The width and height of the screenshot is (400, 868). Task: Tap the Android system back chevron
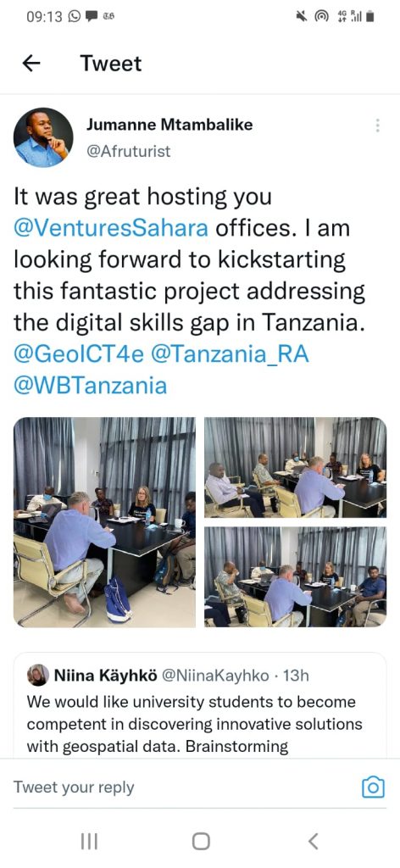pos(314,842)
